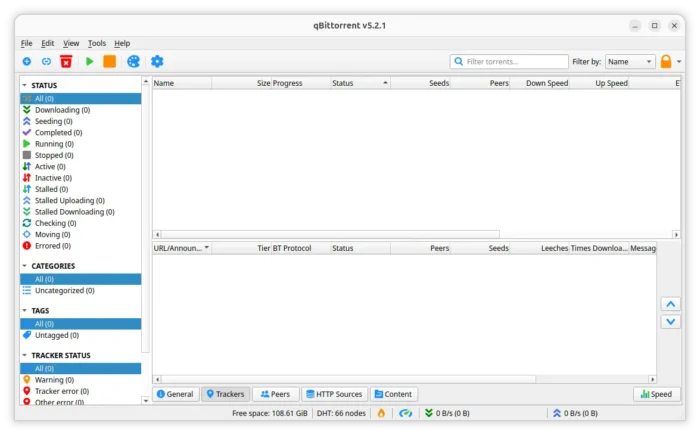Screen dimensions: 700x435
Task: Switch to the Trackers tab
Action: (225, 394)
